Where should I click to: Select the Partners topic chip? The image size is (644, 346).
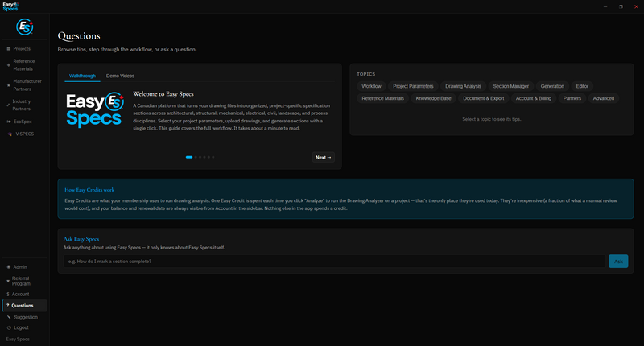[x=572, y=98]
